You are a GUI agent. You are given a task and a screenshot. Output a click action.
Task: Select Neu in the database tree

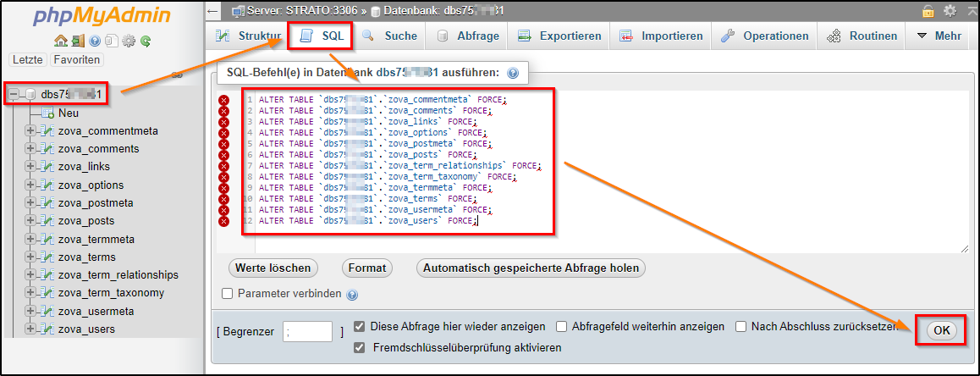coord(68,113)
